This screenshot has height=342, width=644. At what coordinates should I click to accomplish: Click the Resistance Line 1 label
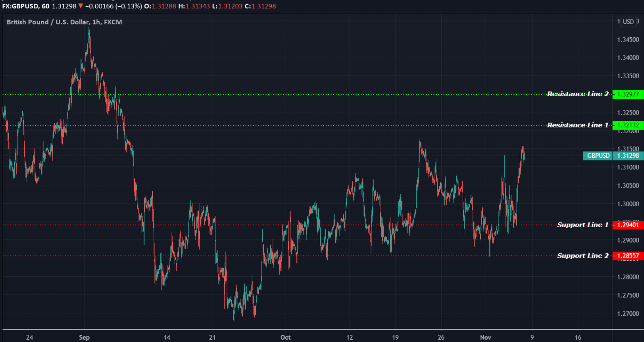[x=578, y=125]
